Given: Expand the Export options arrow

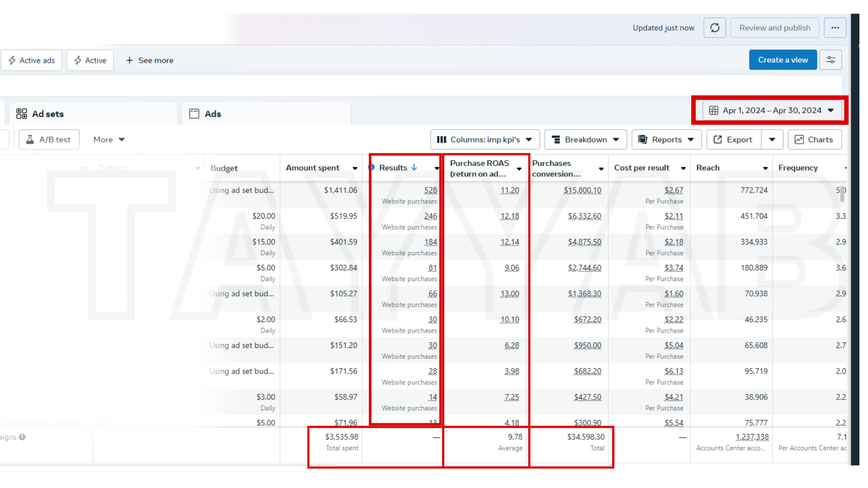Looking at the screenshot, I should coord(772,140).
